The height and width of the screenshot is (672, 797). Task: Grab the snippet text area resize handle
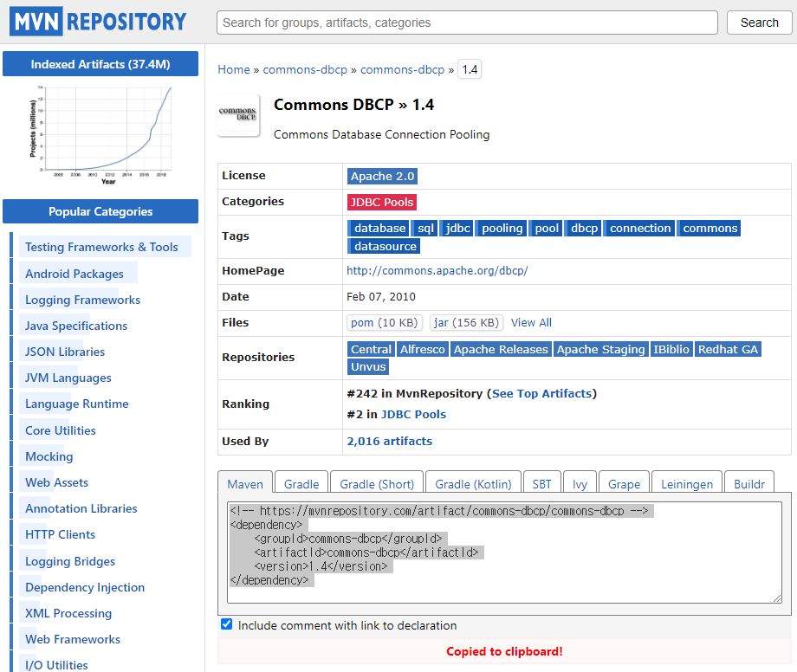pos(777,598)
